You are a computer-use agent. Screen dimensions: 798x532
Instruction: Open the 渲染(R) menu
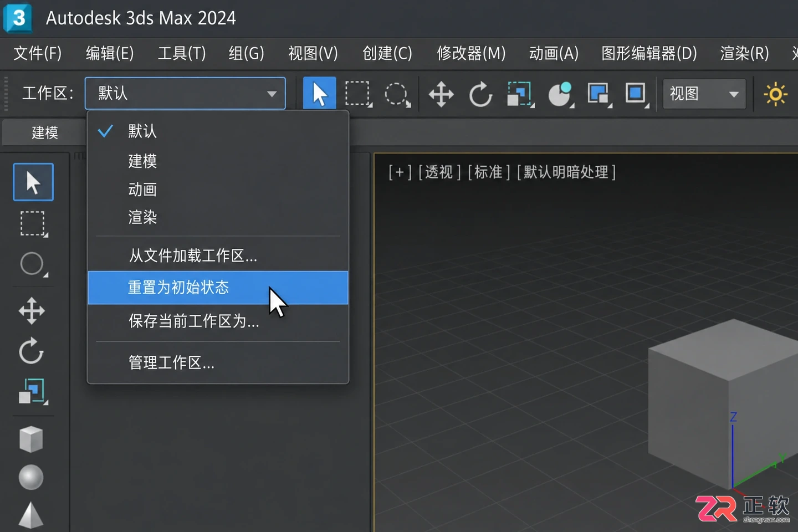pos(745,53)
